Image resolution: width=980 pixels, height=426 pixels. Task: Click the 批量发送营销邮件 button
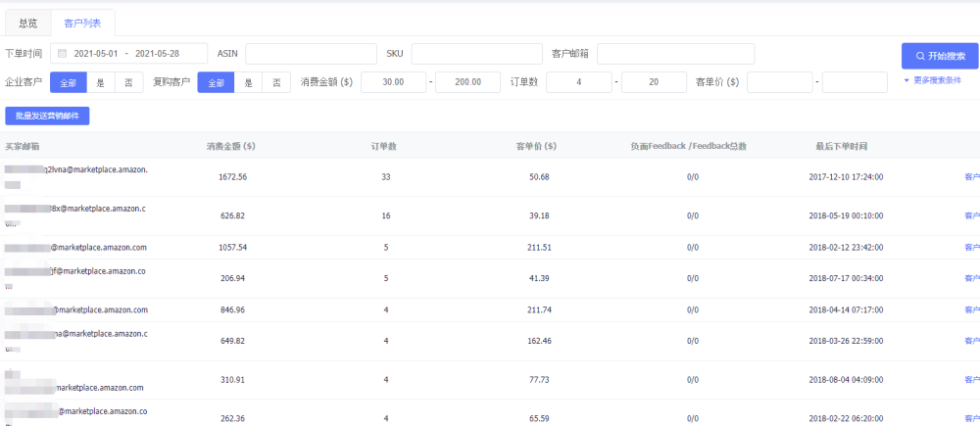(x=47, y=116)
